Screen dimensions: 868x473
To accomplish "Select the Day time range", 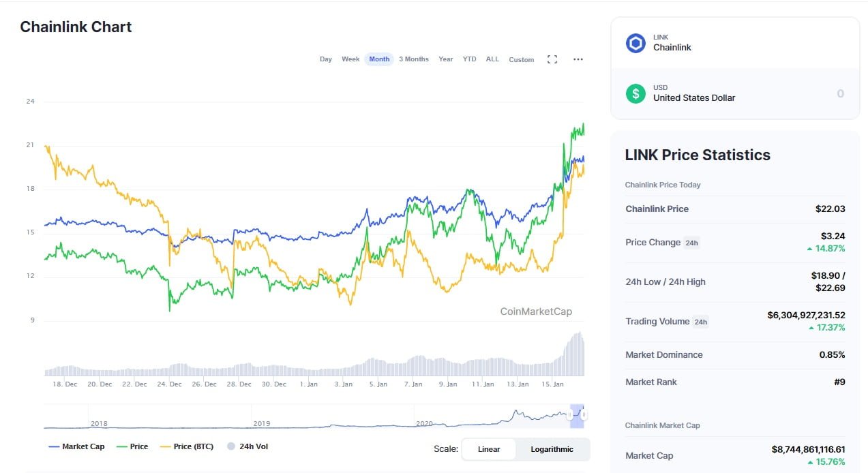I will [326, 59].
